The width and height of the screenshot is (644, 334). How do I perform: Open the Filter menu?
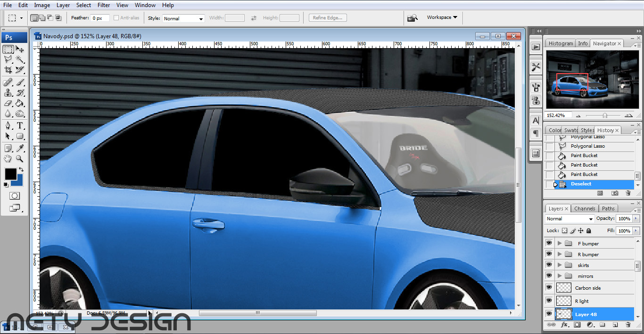click(x=104, y=5)
